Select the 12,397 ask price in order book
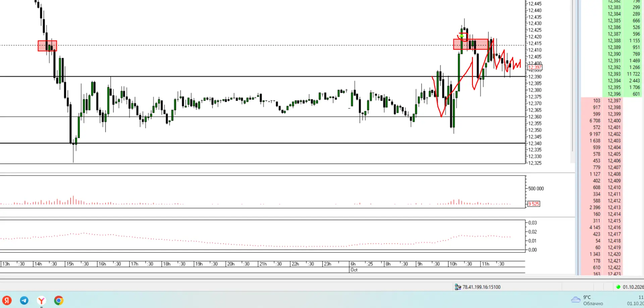 [614, 101]
